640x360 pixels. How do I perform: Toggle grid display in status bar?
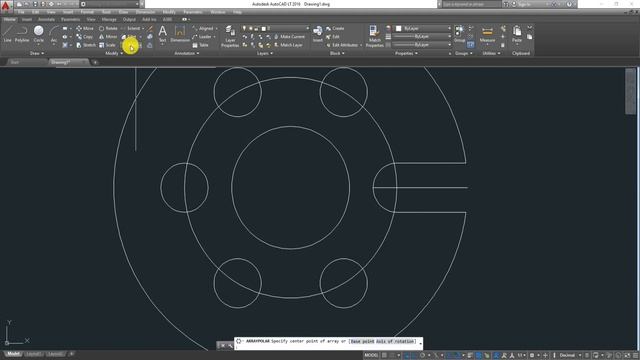click(x=384, y=355)
